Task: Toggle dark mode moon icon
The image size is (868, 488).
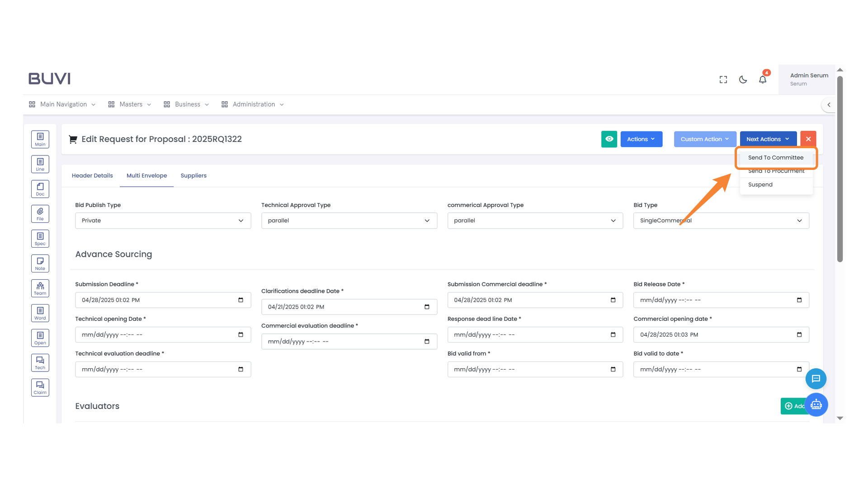Action: tap(743, 80)
